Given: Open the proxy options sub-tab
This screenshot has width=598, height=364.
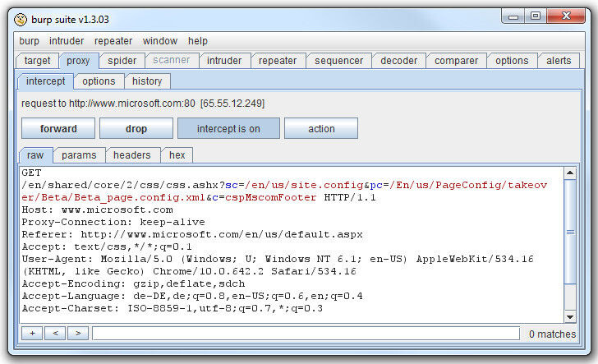Looking at the screenshot, I should [x=99, y=81].
